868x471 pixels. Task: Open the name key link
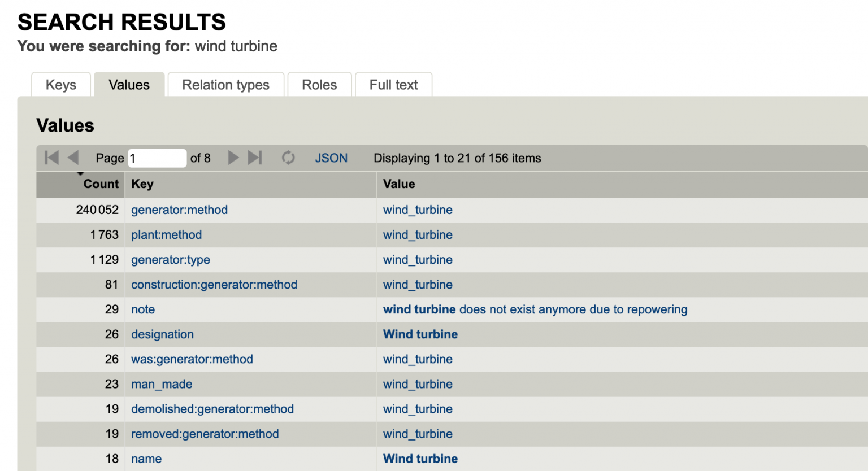tap(146, 458)
